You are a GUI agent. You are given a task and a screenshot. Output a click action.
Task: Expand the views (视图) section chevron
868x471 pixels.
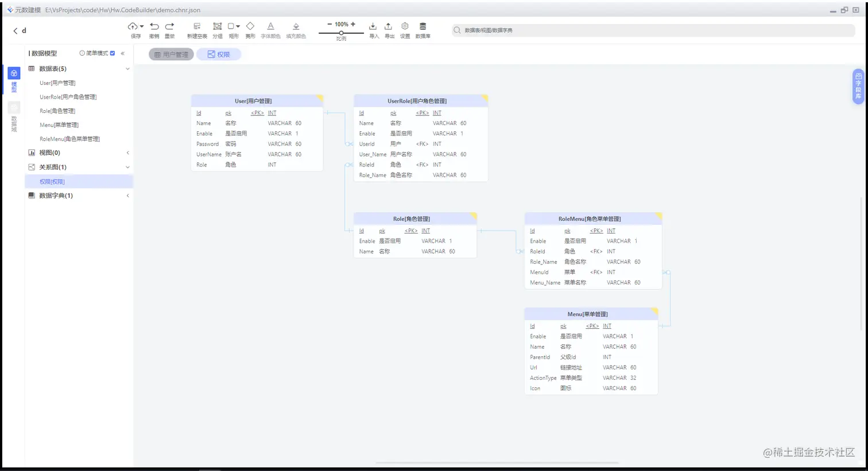(127, 153)
